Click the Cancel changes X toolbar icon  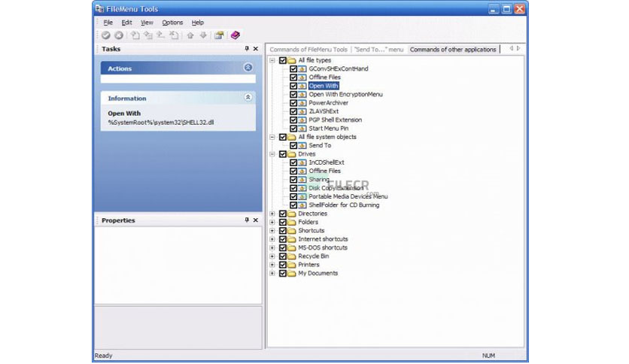[119, 35]
